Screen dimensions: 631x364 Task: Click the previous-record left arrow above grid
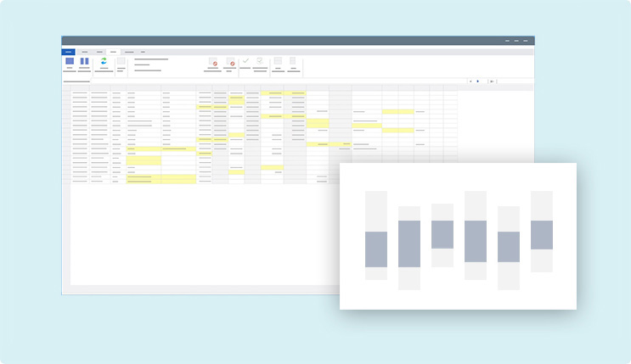(470, 81)
